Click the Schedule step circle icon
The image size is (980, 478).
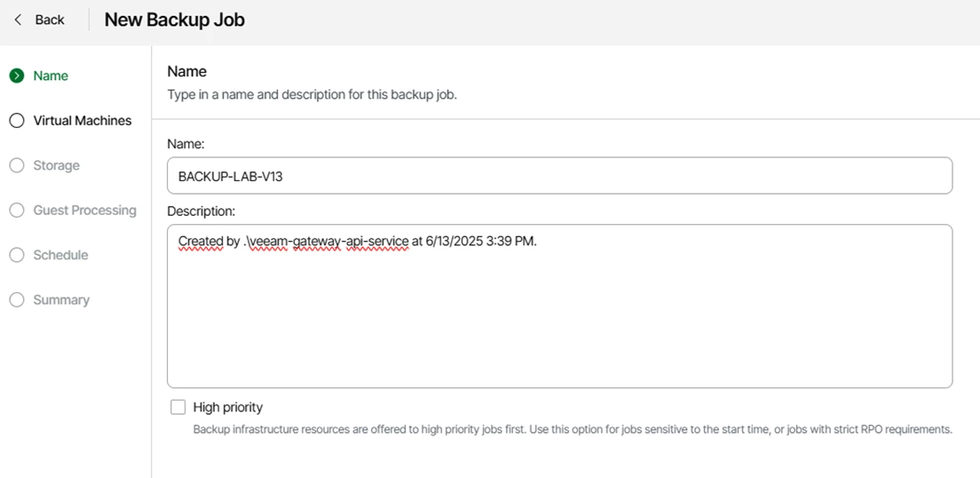pyautogui.click(x=17, y=255)
